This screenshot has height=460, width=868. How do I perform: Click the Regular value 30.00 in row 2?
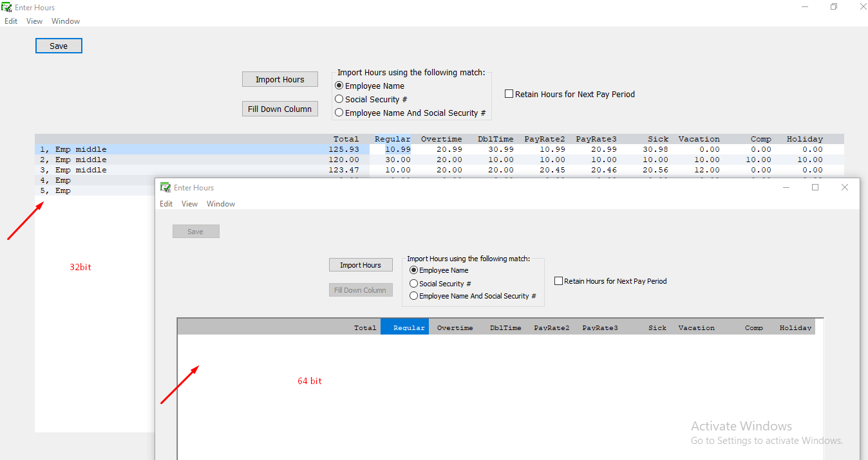coord(398,160)
